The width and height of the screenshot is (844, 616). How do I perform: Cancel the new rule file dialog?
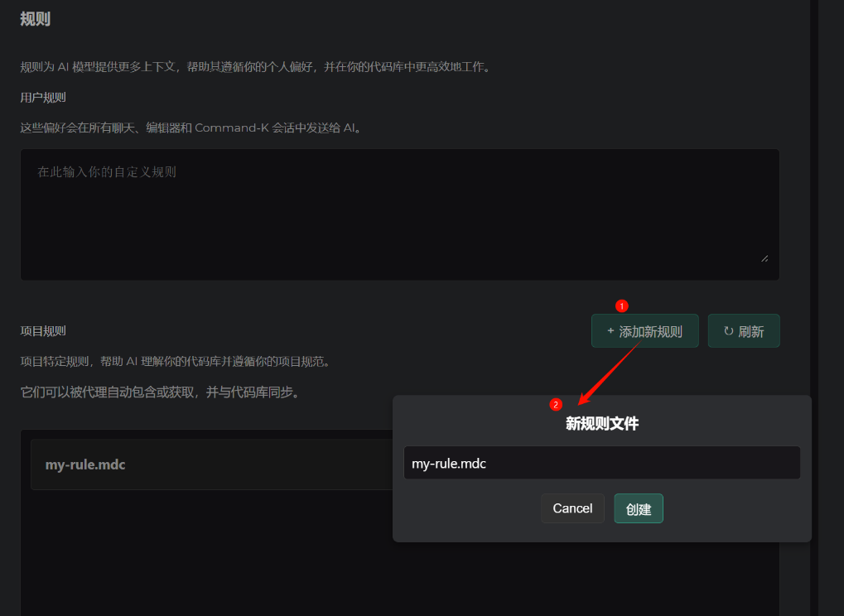(572, 508)
